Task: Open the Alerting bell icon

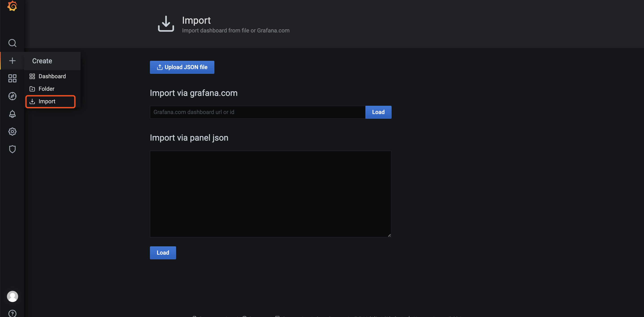Action: [x=12, y=114]
